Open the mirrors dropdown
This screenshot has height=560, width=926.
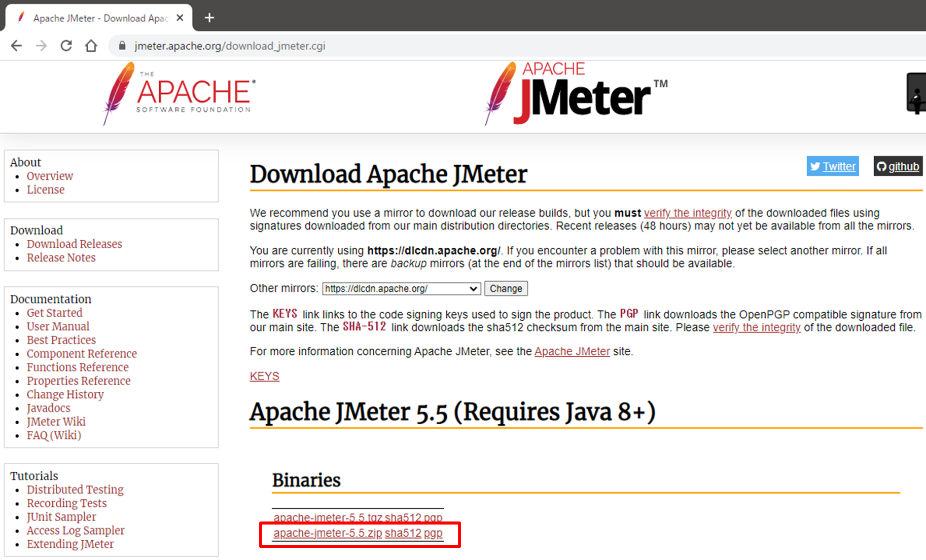472,288
